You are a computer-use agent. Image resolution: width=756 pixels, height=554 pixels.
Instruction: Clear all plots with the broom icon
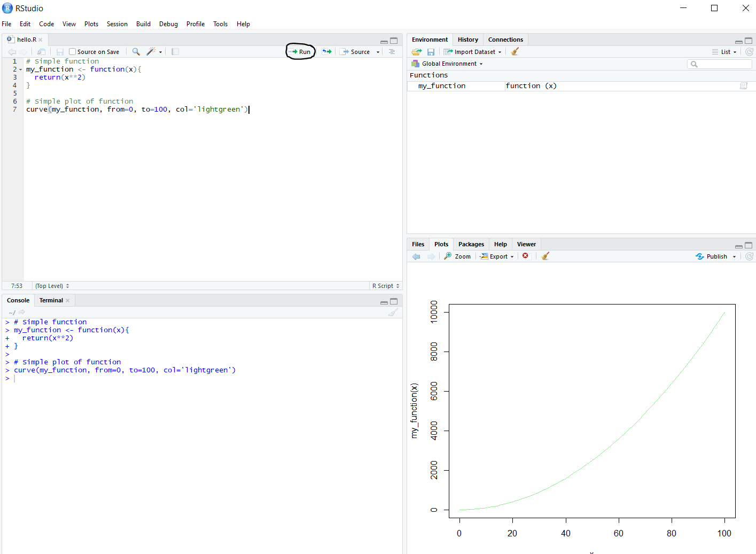(x=544, y=256)
